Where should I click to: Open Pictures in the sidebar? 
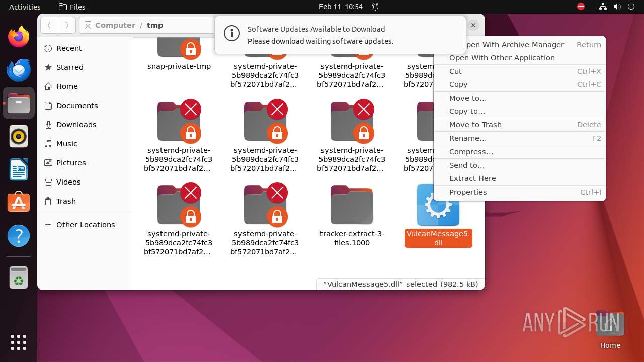(85, 163)
